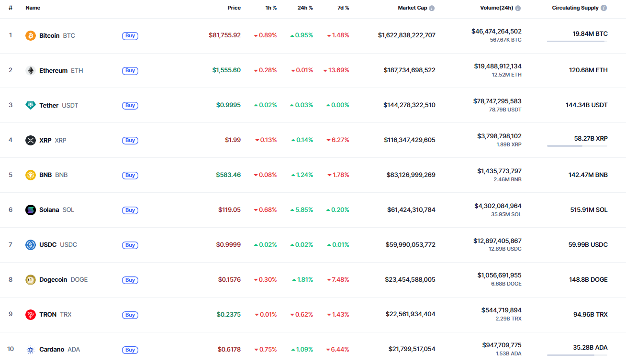Click the Circulating Supply info icon
The width and height of the screenshot is (626, 364).
coord(604,8)
